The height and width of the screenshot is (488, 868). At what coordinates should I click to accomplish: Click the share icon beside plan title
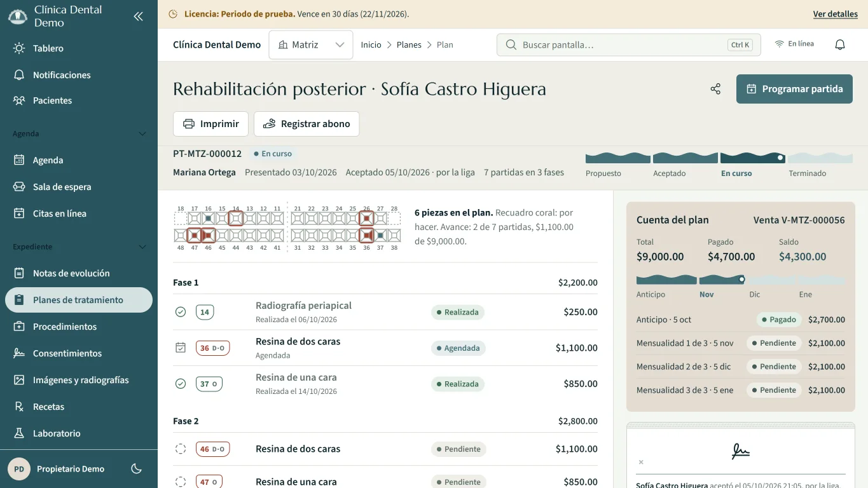click(715, 89)
